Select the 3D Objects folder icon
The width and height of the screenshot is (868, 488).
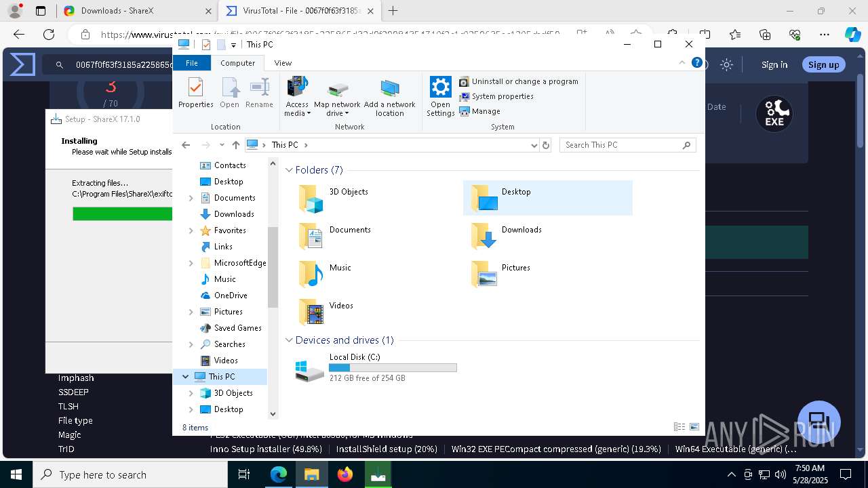click(x=312, y=199)
